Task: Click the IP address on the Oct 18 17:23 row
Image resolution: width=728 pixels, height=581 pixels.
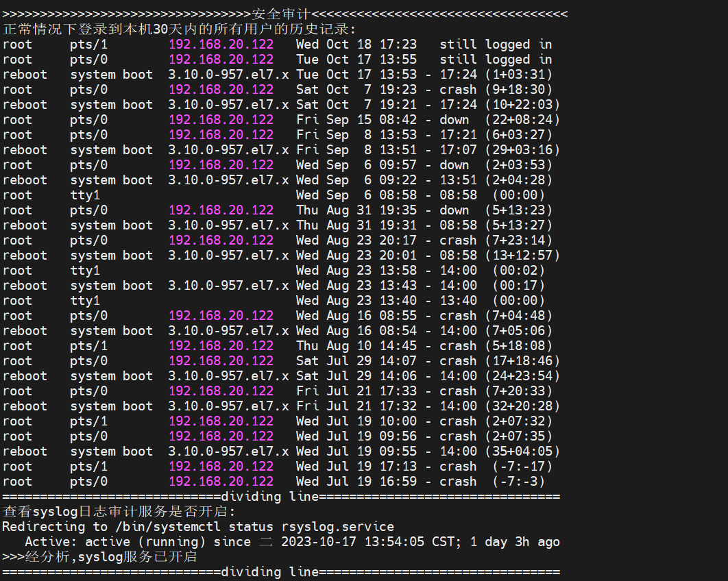Action: point(221,45)
